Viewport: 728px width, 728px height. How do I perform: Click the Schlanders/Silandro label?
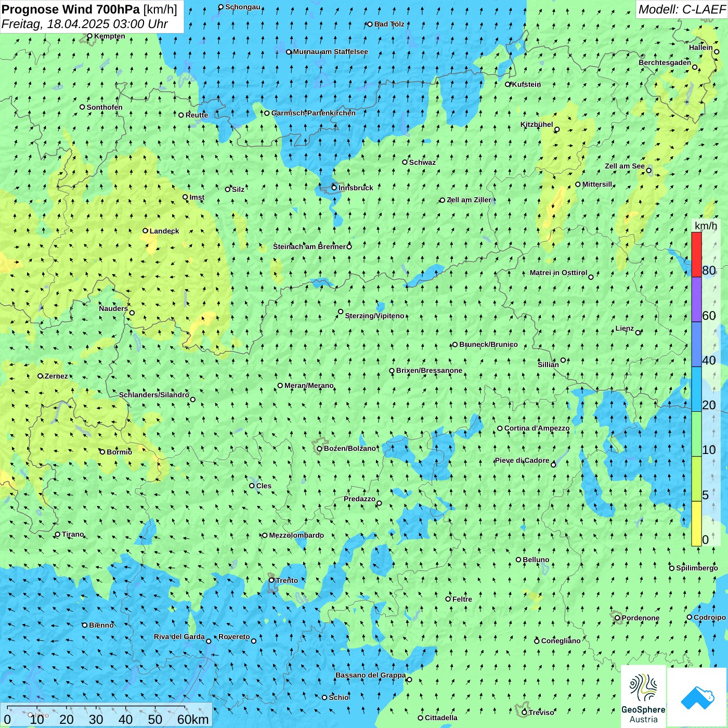tap(154, 395)
